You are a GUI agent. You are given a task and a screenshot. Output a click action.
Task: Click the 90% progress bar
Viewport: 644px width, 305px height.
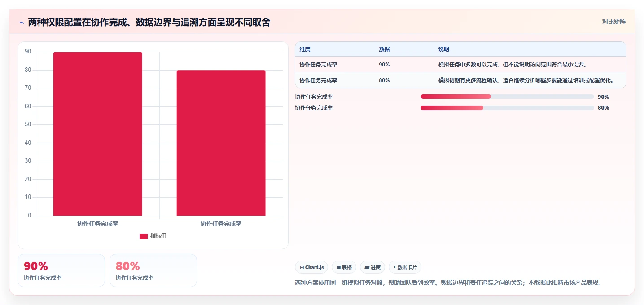click(507, 97)
